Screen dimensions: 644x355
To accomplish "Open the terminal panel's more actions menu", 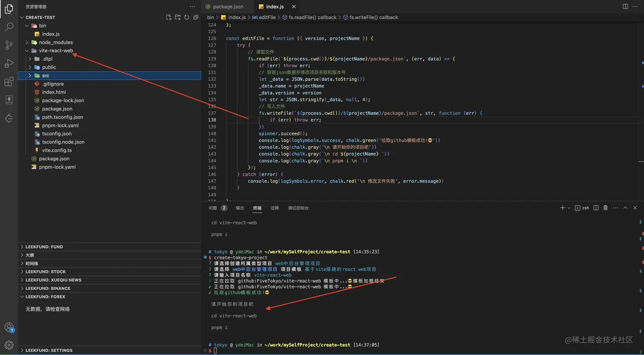I will [x=615, y=208].
